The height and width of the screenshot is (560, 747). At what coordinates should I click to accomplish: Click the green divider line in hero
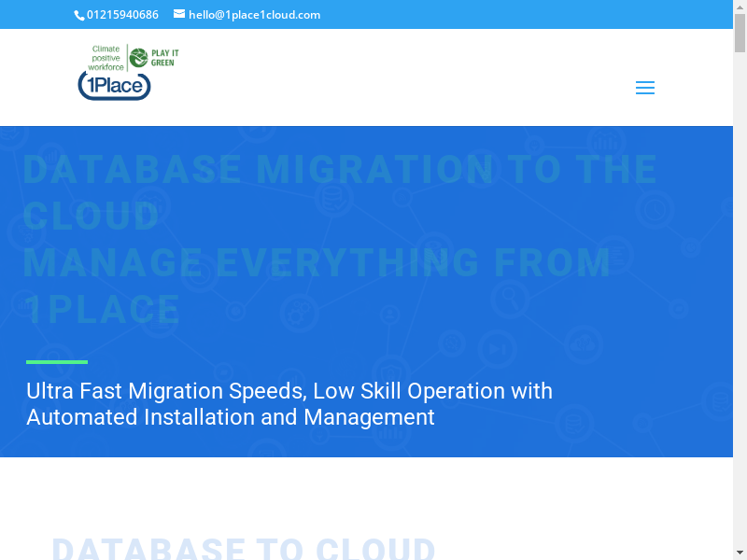57,361
